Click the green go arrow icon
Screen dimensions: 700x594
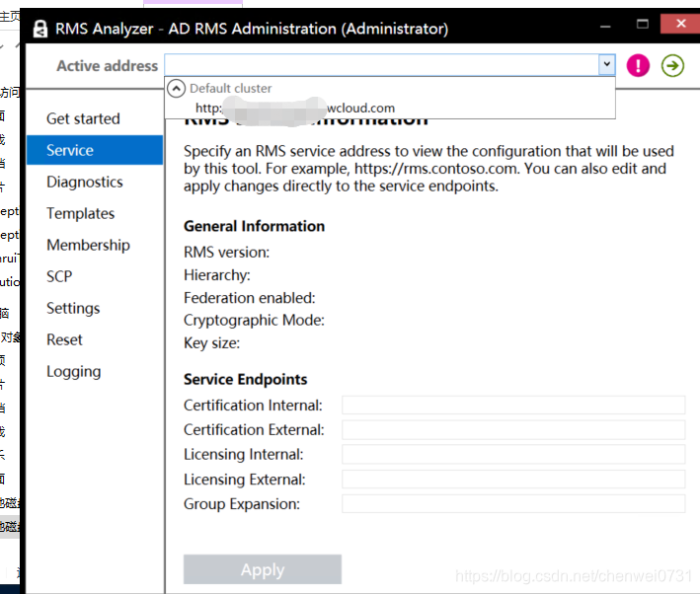coord(672,65)
